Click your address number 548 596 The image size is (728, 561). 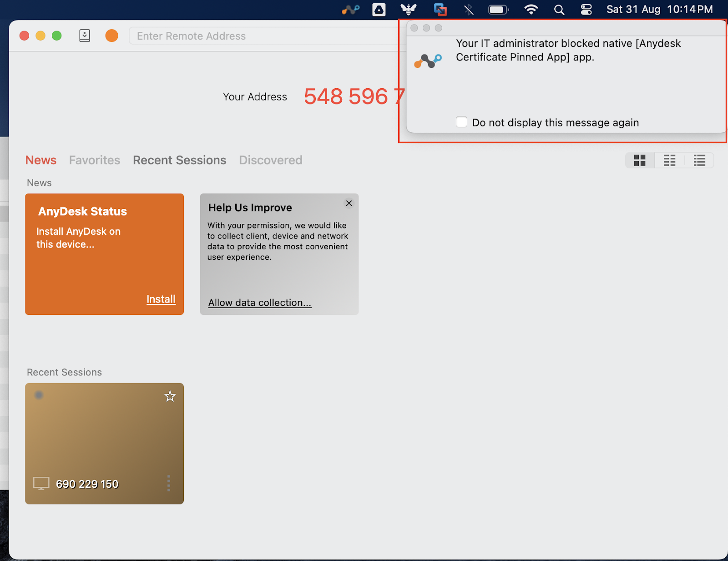[x=354, y=96]
